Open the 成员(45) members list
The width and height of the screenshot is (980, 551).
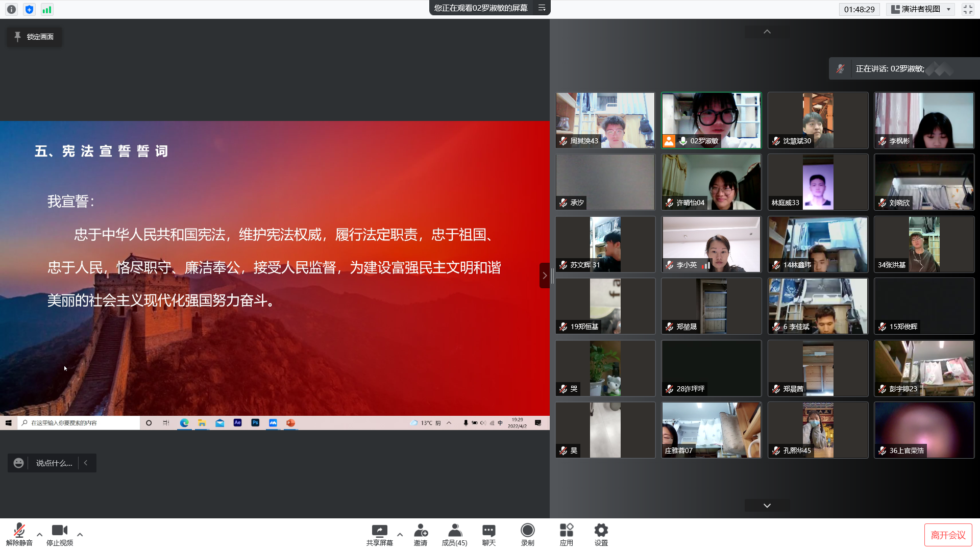[x=454, y=534]
